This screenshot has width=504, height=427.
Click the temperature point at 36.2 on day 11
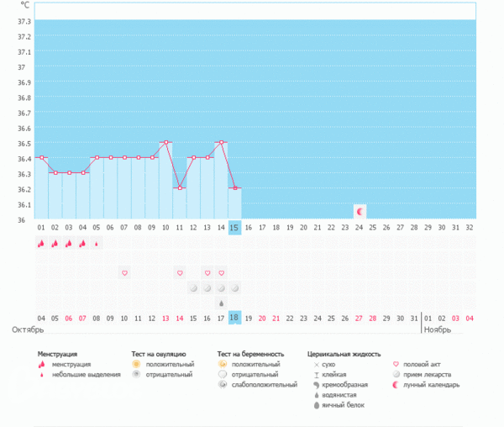[x=180, y=188]
